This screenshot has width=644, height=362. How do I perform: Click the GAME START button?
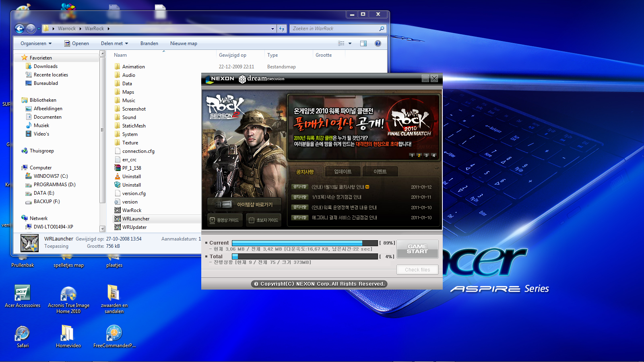click(417, 249)
